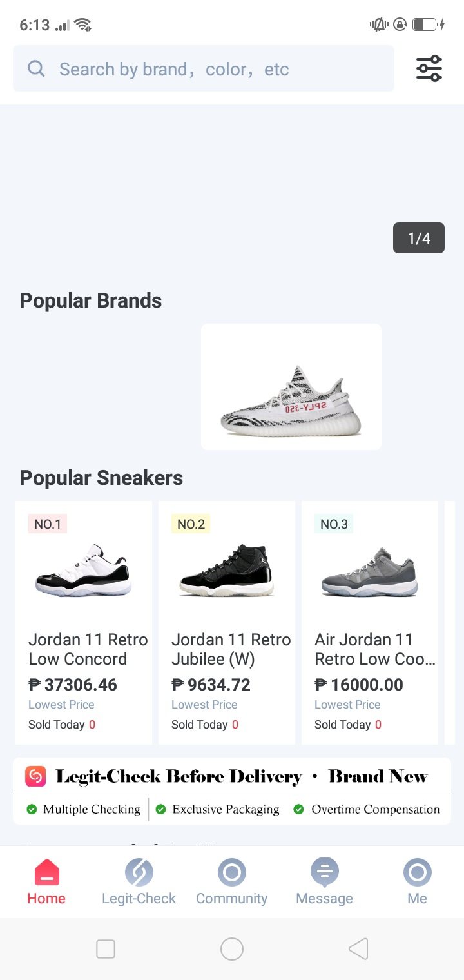Click the ₱ 16000.00 price
The width and height of the screenshot is (464, 980).
[359, 685]
